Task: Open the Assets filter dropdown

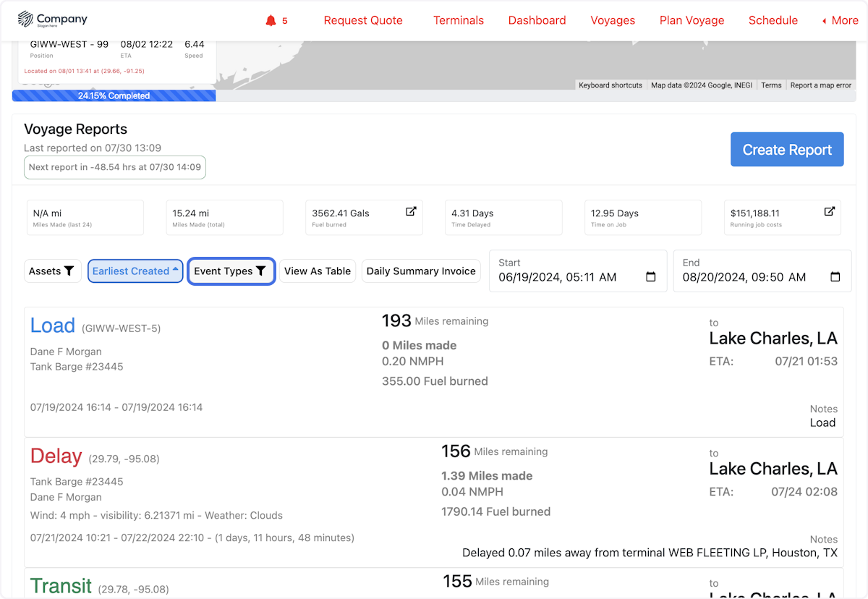Action: 52,271
